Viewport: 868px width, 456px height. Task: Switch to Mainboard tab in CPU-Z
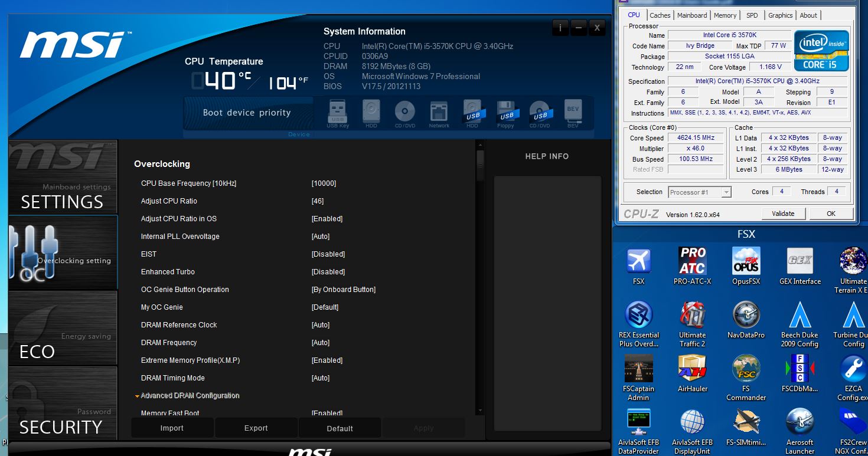click(692, 15)
